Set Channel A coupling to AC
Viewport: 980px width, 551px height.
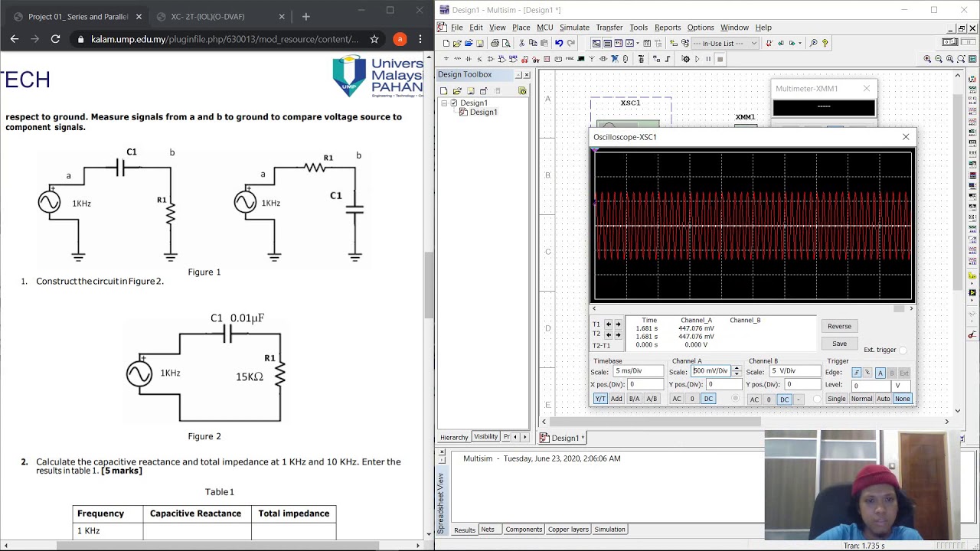pos(677,399)
